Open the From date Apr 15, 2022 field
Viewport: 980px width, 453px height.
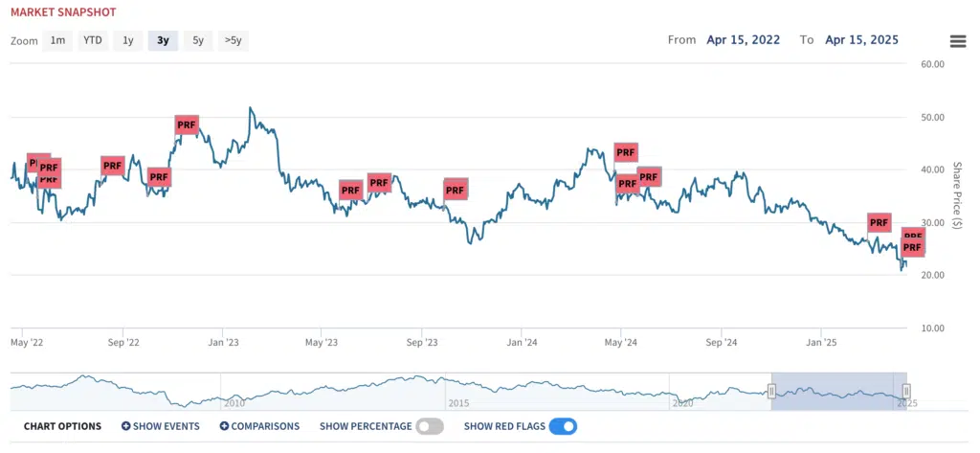(743, 40)
